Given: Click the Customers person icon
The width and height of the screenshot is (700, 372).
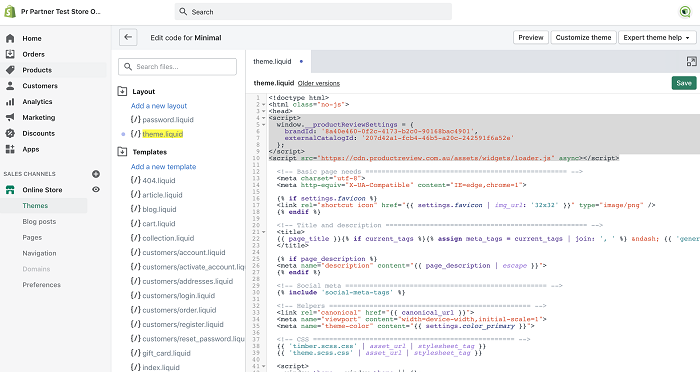Looking at the screenshot, I should [10, 86].
